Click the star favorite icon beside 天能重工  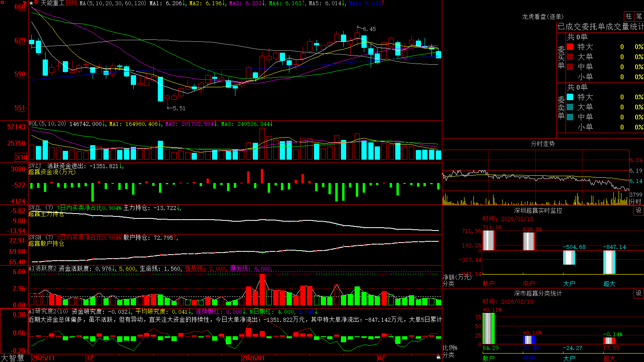(x=31, y=3)
